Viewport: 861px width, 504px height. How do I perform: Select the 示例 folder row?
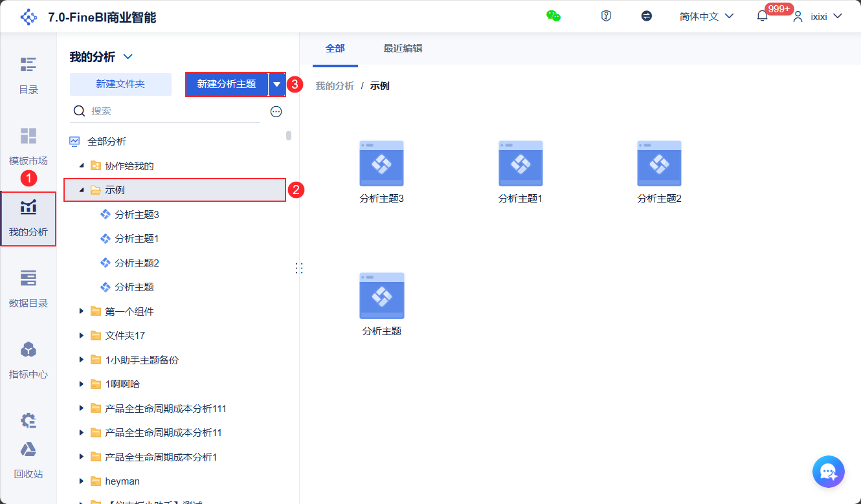175,190
